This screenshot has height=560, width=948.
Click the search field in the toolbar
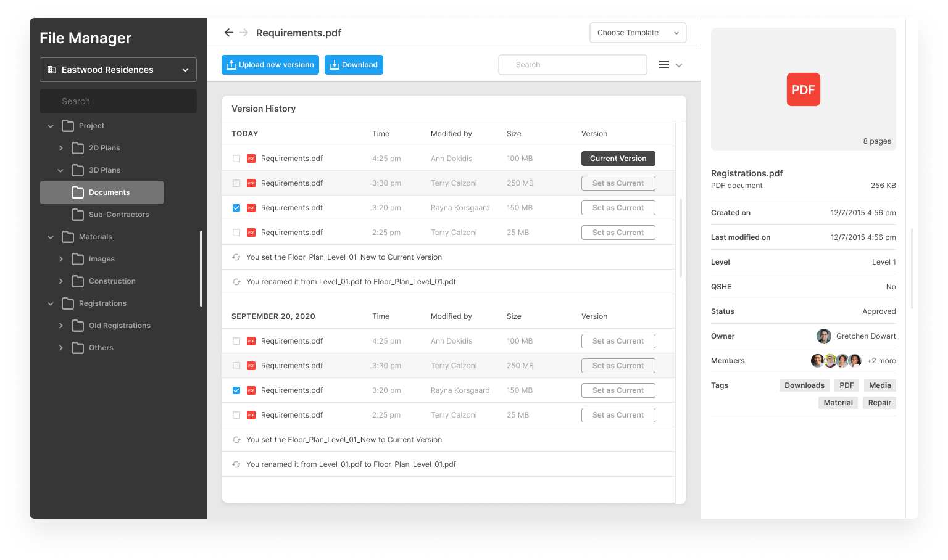[x=572, y=65]
